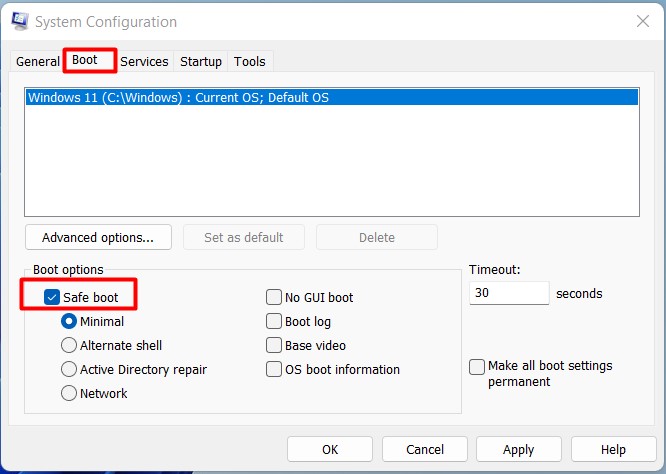Enable No GUI boot
The width and height of the screenshot is (666, 474).
(274, 297)
